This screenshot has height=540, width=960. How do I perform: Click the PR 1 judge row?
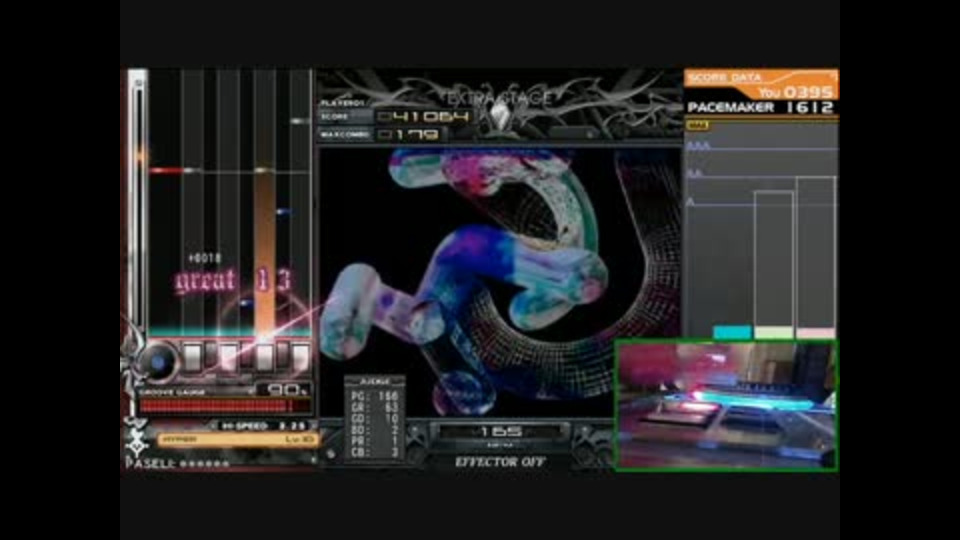(x=375, y=441)
